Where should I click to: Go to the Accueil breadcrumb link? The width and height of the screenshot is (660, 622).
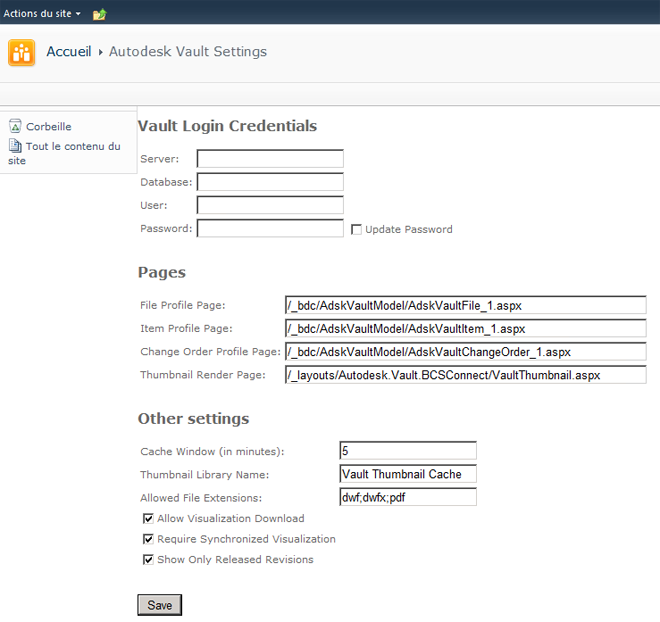[69, 51]
